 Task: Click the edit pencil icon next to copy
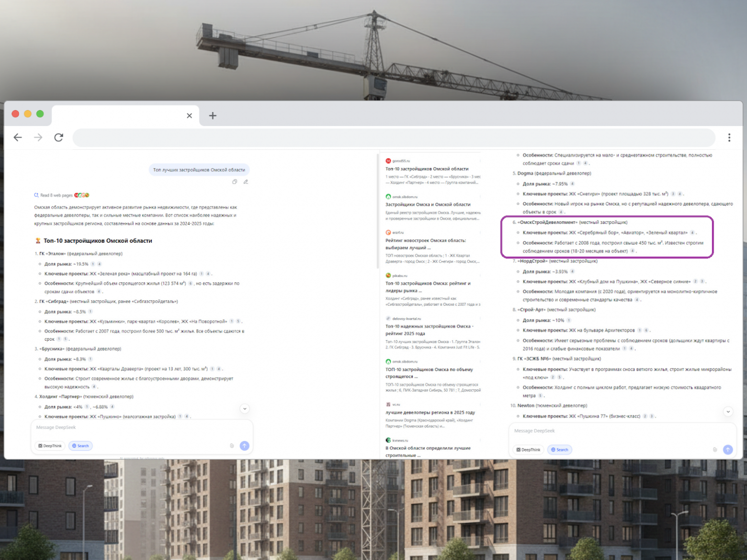pos(246,182)
